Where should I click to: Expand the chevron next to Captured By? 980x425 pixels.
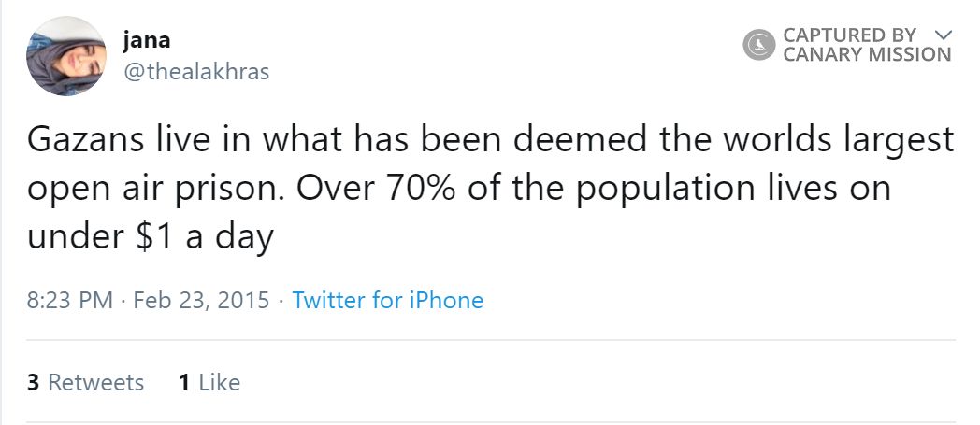click(x=943, y=35)
